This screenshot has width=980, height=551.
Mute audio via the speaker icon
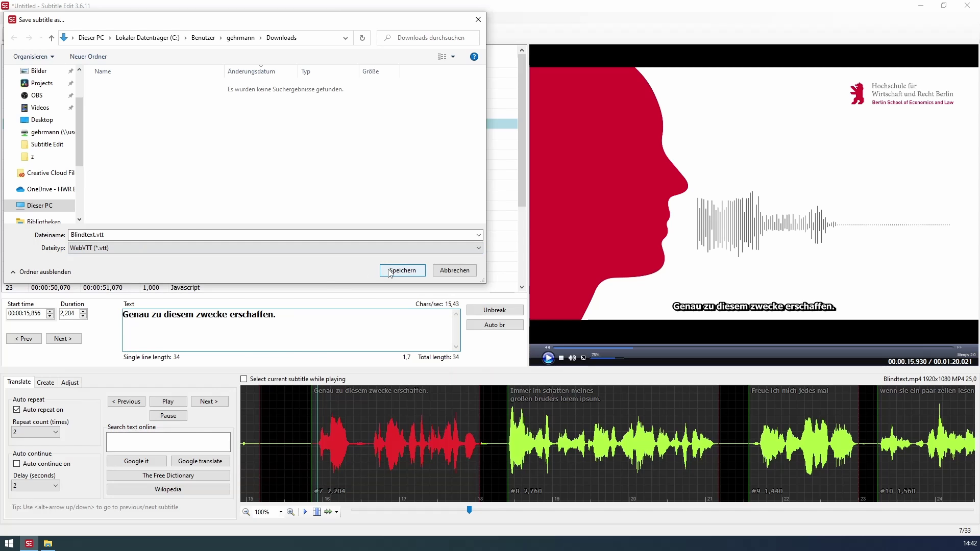572,358
